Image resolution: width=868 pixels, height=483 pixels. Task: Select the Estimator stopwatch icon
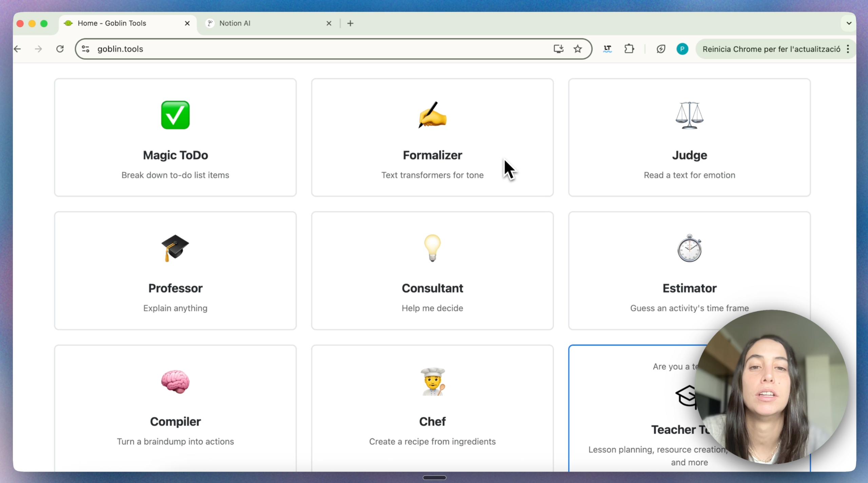689,248
